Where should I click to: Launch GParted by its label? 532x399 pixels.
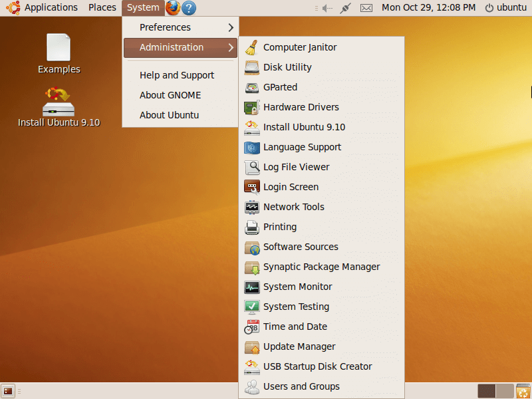coord(280,88)
